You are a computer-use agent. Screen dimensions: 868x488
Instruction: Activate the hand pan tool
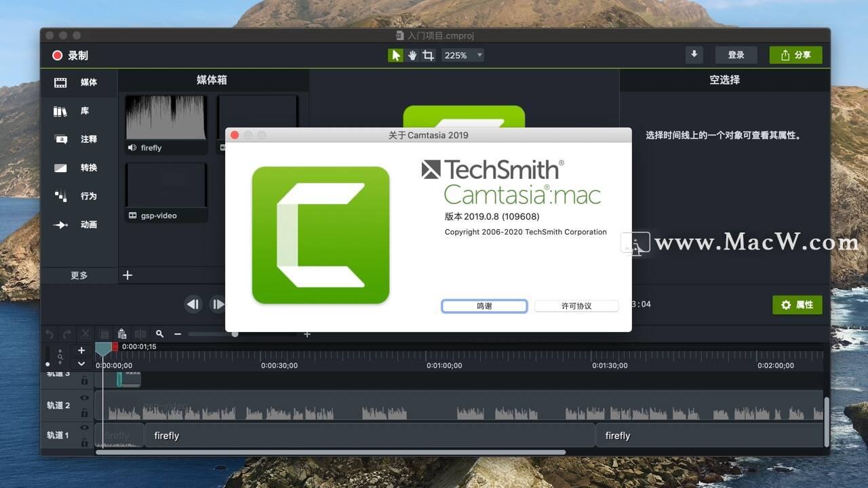pos(412,56)
